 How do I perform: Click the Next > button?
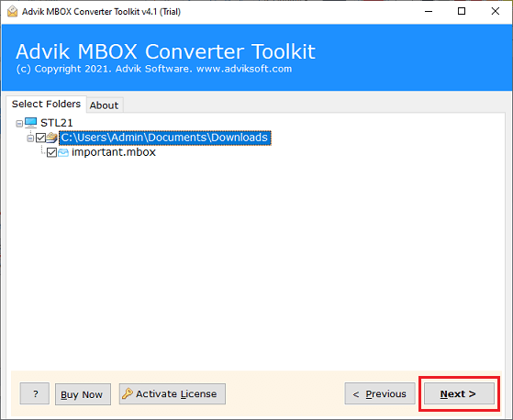[x=459, y=393]
